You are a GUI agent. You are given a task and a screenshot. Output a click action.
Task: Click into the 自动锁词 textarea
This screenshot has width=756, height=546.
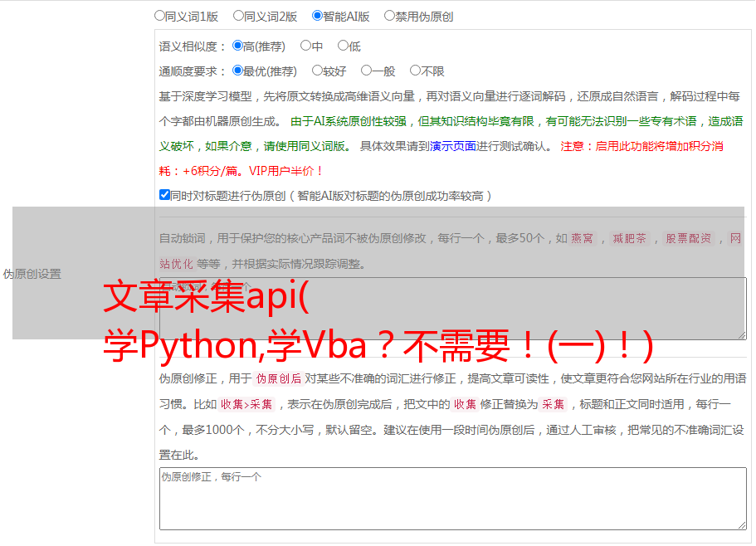[453, 309]
